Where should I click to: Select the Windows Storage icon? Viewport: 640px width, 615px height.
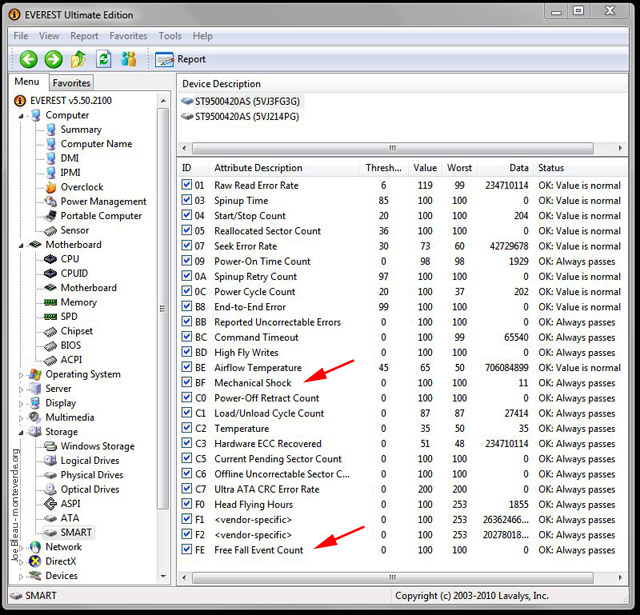click(x=51, y=446)
